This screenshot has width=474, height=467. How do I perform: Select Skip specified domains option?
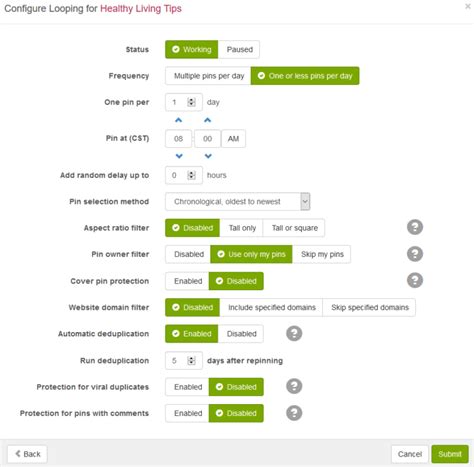pos(369,307)
